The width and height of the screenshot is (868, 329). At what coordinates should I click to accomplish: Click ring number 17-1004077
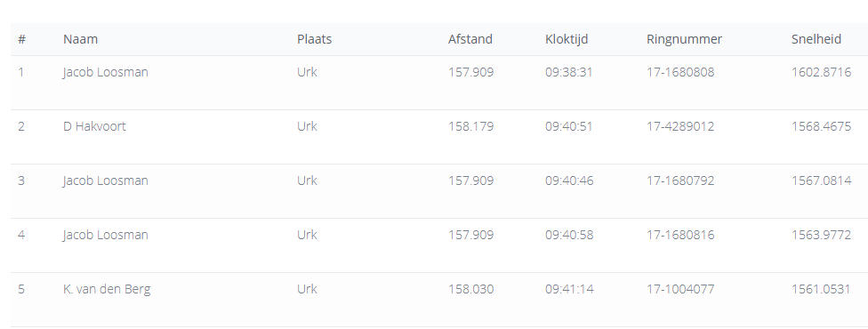(680, 289)
